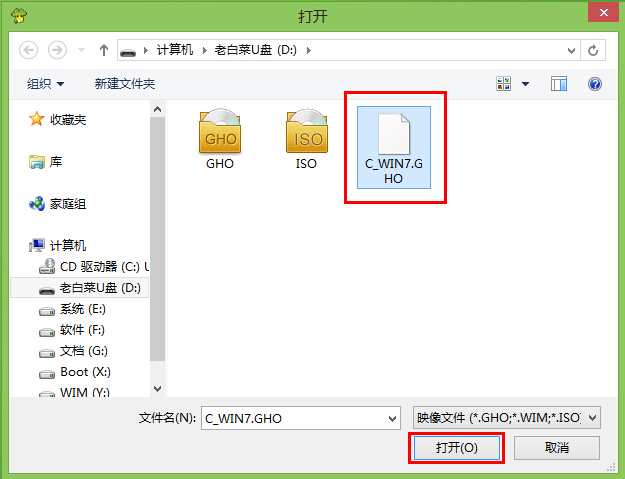625x479 pixels.
Task: Open the GHO folder
Action: (220, 139)
